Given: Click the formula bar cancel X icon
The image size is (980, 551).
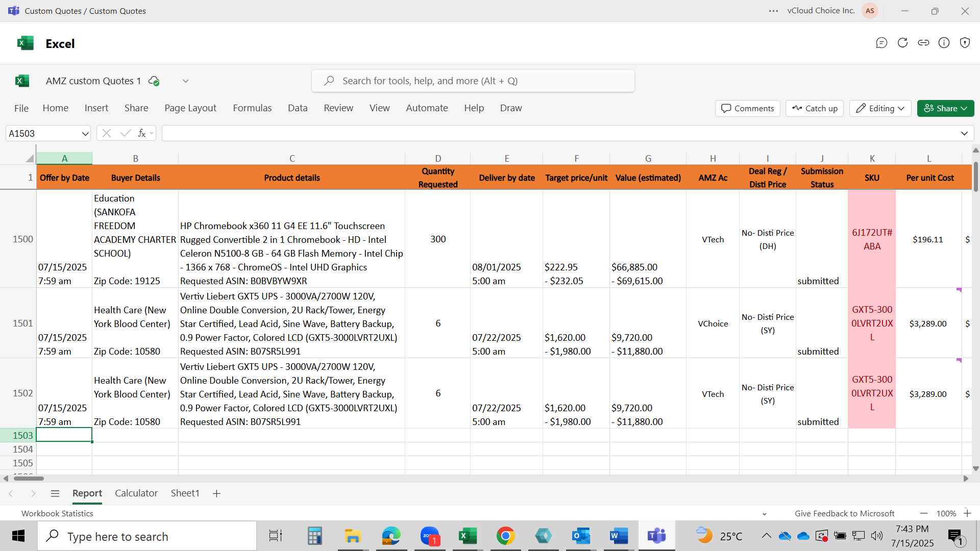Looking at the screenshot, I should pos(107,133).
